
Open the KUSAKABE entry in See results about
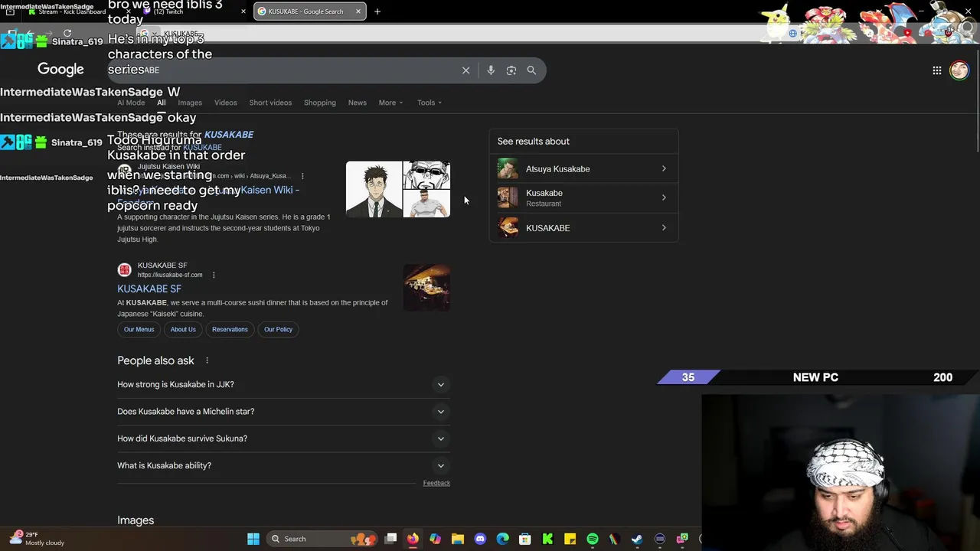(x=583, y=228)
